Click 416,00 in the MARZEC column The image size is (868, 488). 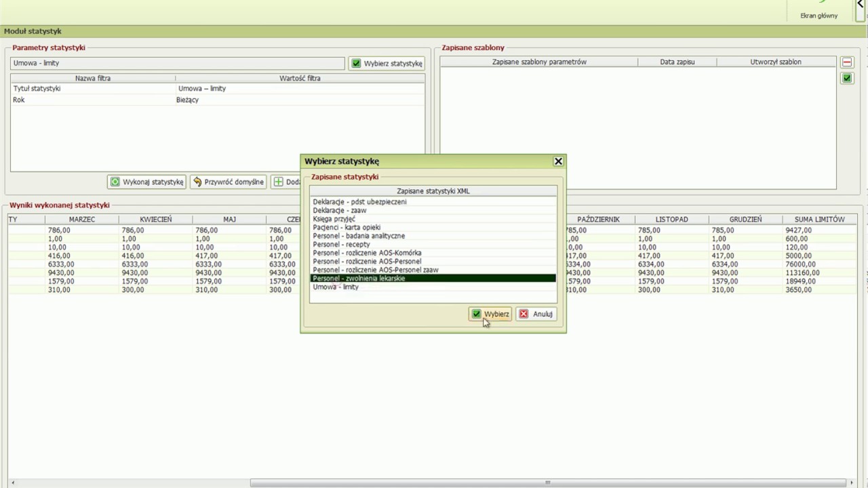click(59, 256)
